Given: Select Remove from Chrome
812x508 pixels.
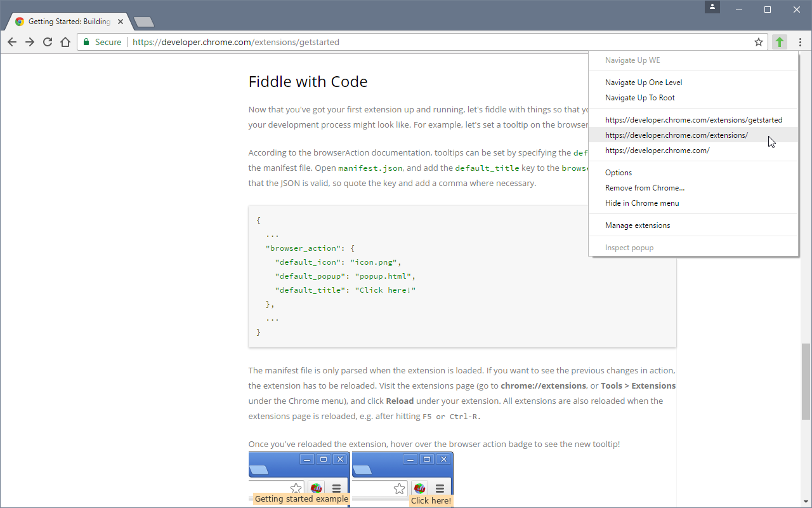Looking at the screenshot, I should tap(645, 188).
